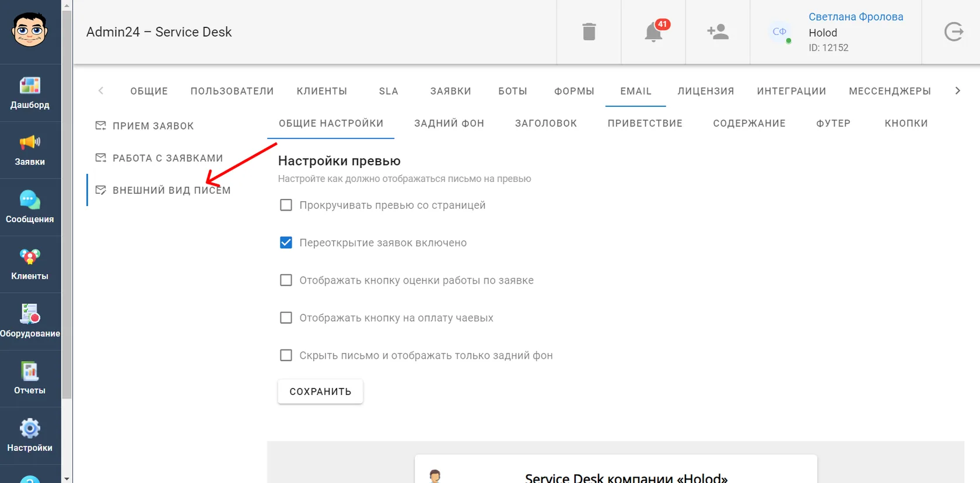Go to Заявки in the sidebar
Viewport: 980px width, 483px height.
[x=30, y=150]
